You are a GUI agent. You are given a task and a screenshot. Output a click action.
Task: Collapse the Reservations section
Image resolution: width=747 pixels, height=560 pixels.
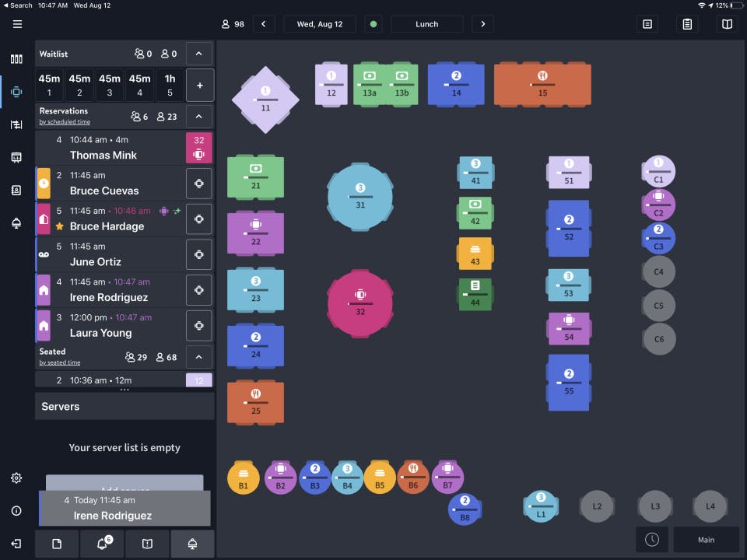click(x=199, y=116)
